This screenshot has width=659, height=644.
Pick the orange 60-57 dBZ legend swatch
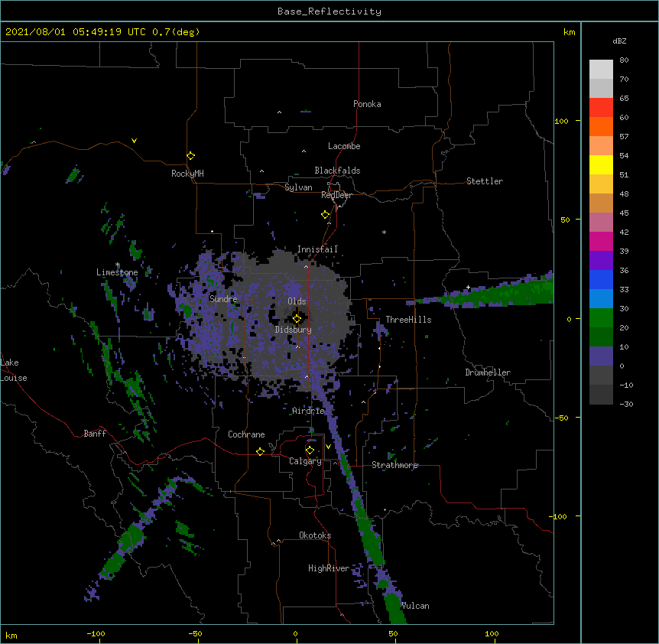click(x=601, y=126)
